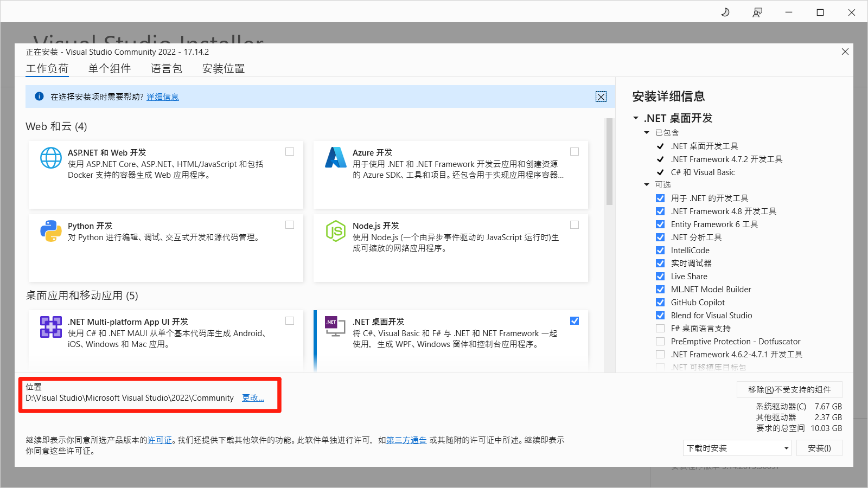Open the 第三方通告 third-party notices link
Viewport: 868px width, 488px height.
tap(406, 440)
